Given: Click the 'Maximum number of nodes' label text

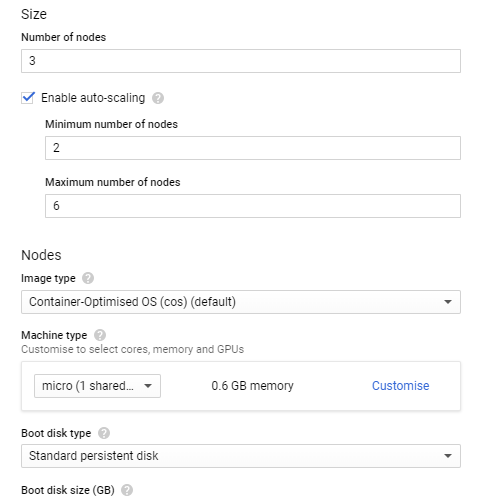Looking at the screenshot, I should click(113, 182).
